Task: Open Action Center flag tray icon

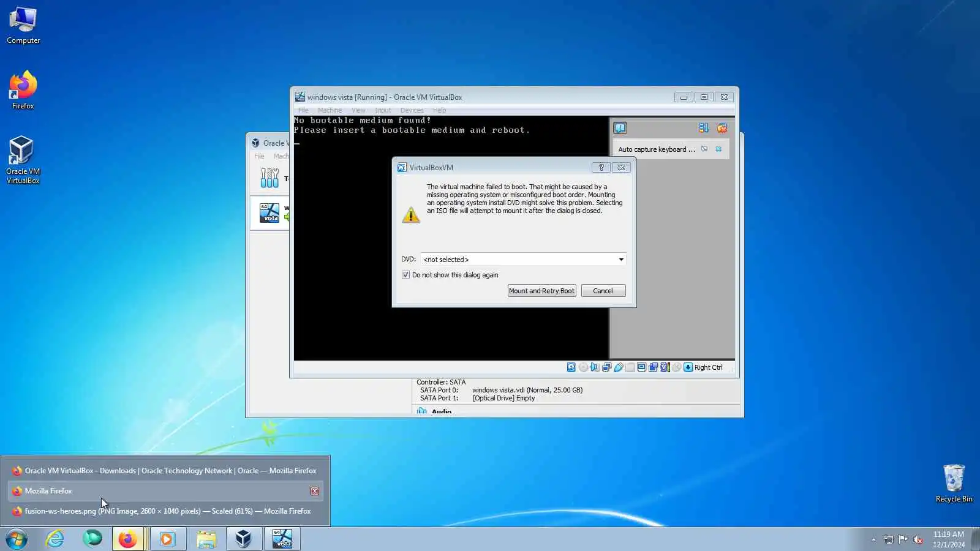Action: pyautogui.click(x=903, y=539)
